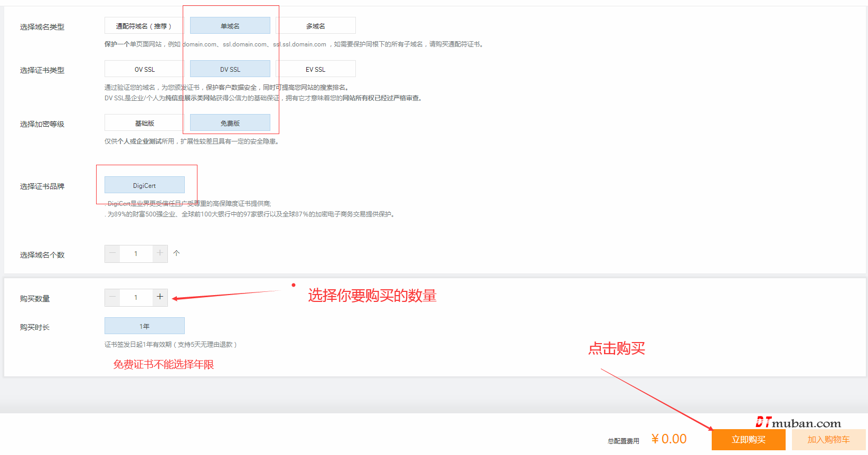Image resolution: width=868 pixels, height=455 pixels.
Task: Increase purchase quantity with plus icon
Action: click(x=160, y=297)
